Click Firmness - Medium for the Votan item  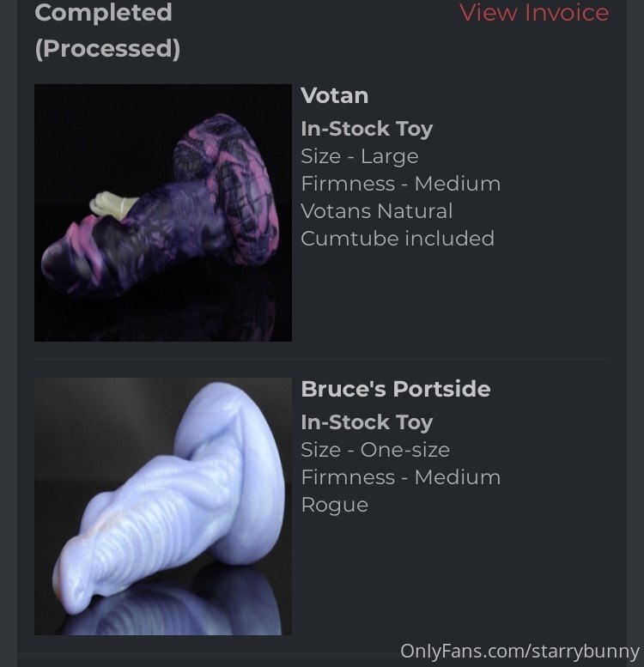tap(401, 184)
